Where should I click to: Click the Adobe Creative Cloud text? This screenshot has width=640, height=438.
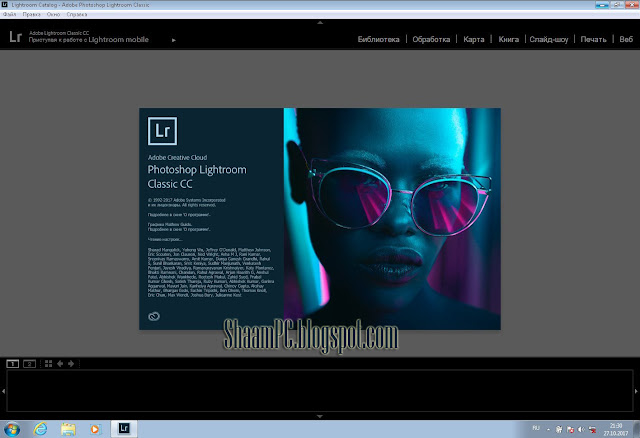pyautogui.click(x=177, y=157)
